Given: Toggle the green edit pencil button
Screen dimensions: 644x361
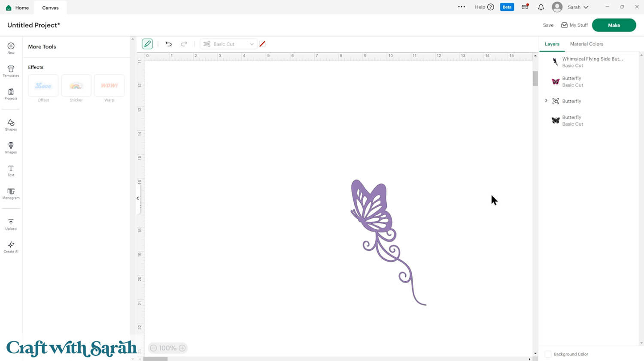Looking at the screenshot, I should pos(147,44).
